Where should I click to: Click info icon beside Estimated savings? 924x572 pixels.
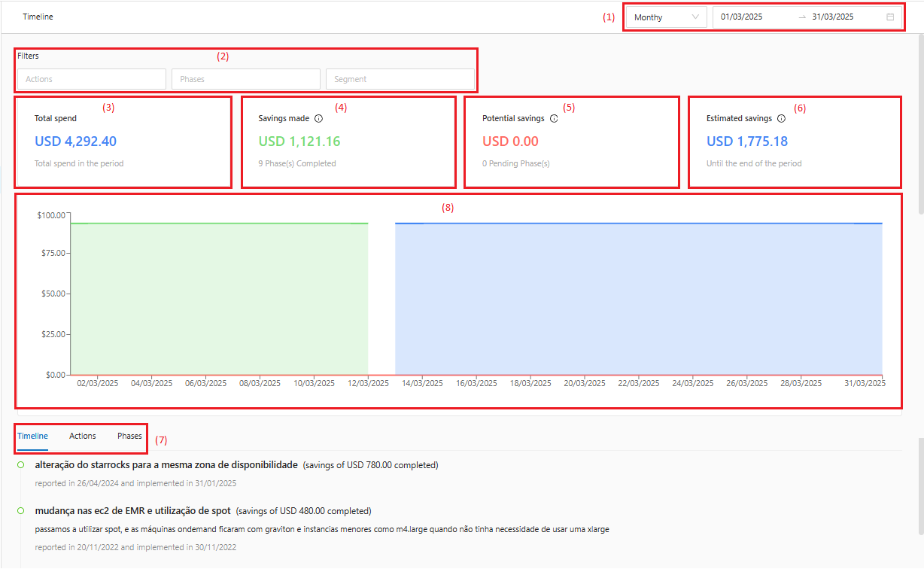tap(781, 119)
